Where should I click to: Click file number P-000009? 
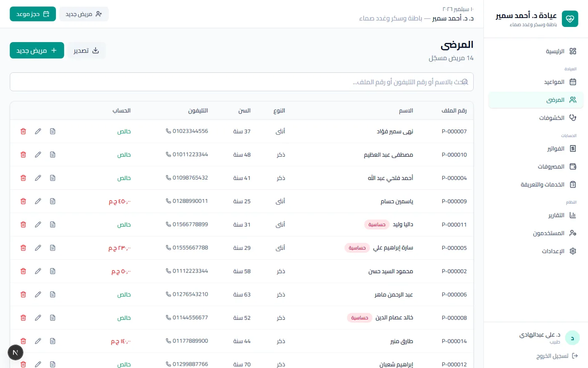pyautogui.click(x=454, y=201)
